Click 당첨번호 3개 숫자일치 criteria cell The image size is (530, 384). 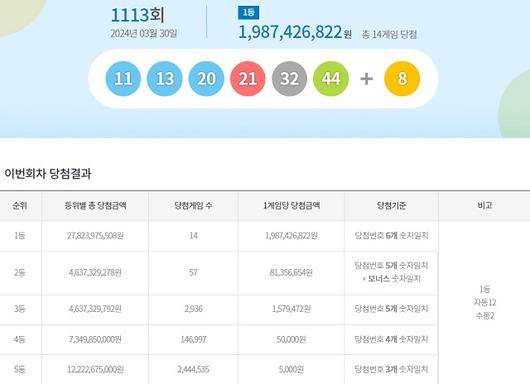(391, 369)
